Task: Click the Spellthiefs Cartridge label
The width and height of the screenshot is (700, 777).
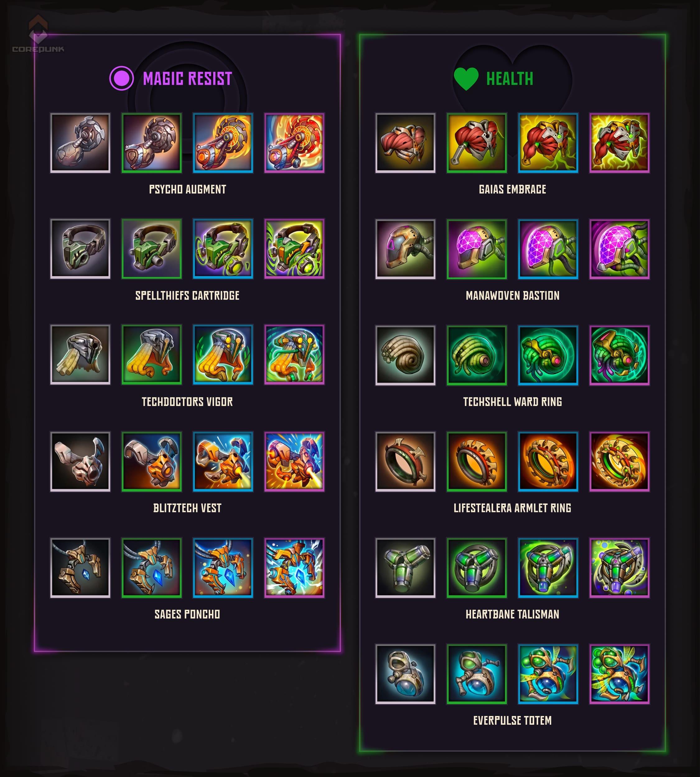Action: coord(187,295)
